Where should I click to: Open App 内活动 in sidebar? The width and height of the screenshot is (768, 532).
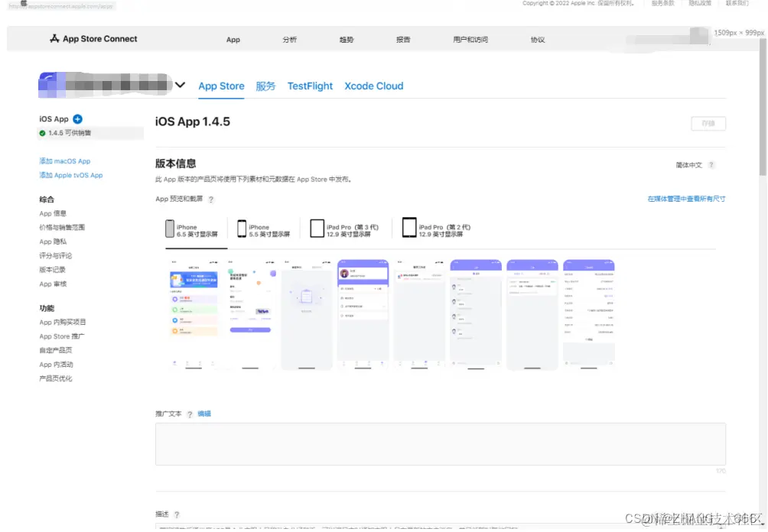tap(57, 365)
